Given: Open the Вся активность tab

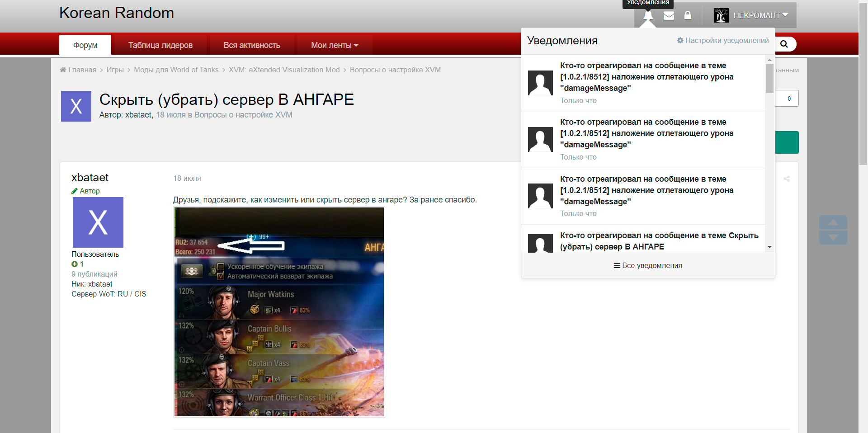Looking at the screenshot, I should tap(252, 45).
